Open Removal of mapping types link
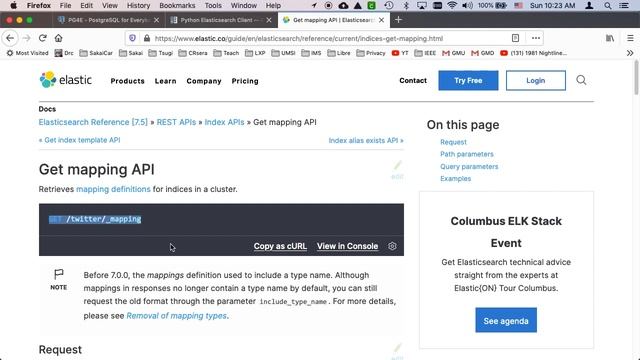 [x=176, y=316]
